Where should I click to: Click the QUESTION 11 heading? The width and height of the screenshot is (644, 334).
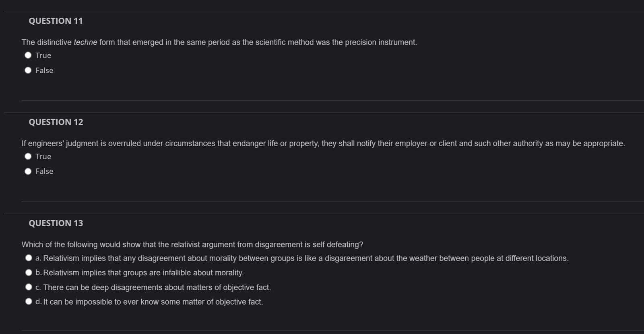coord(56,20)
